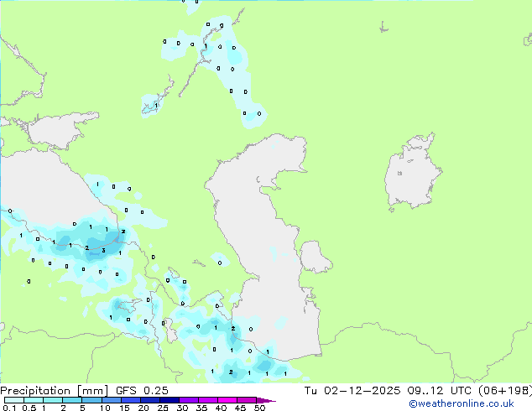Pick the 5–10 mm blue legend swatch

pos(91,400)
